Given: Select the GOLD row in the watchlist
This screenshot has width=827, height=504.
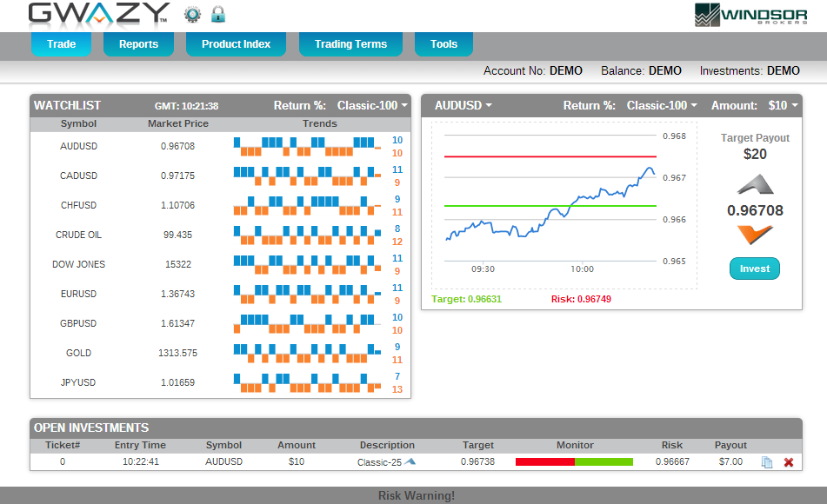Looking at the screenshot, I should (x=78, y=354).
